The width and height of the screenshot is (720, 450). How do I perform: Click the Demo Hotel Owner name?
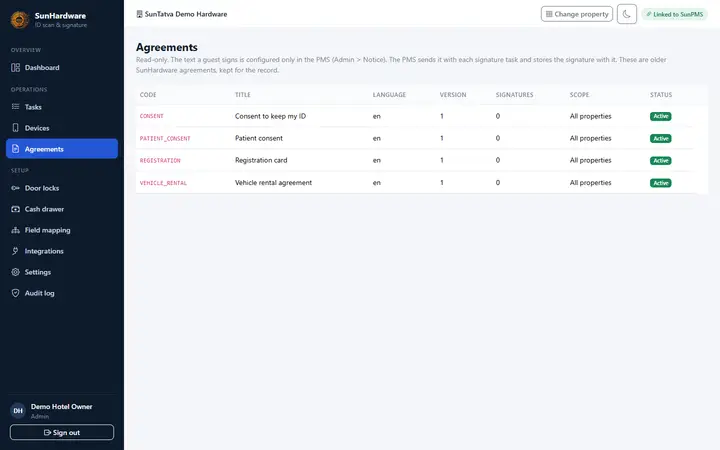[x=62, y=406]
